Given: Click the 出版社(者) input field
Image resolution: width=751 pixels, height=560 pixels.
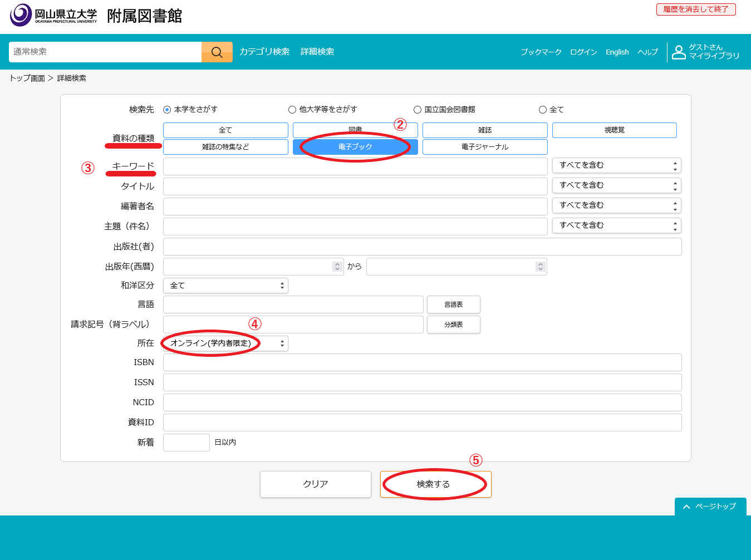Looking at the screenshot, I should tap(423, 247).
